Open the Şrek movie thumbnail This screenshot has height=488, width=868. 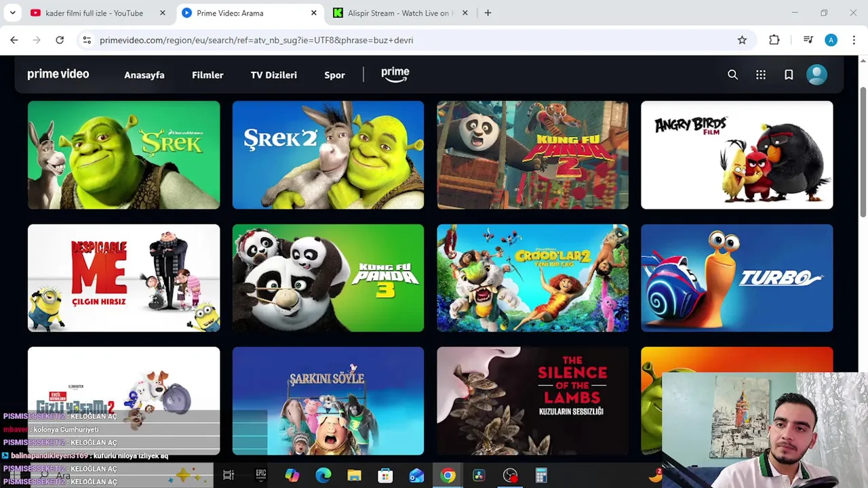[x=123, y=155]
